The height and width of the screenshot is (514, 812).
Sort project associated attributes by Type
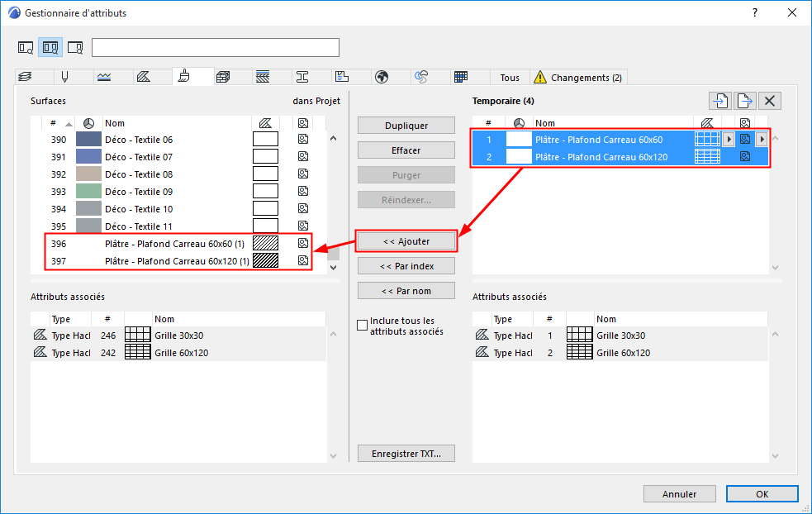point(70,319)
